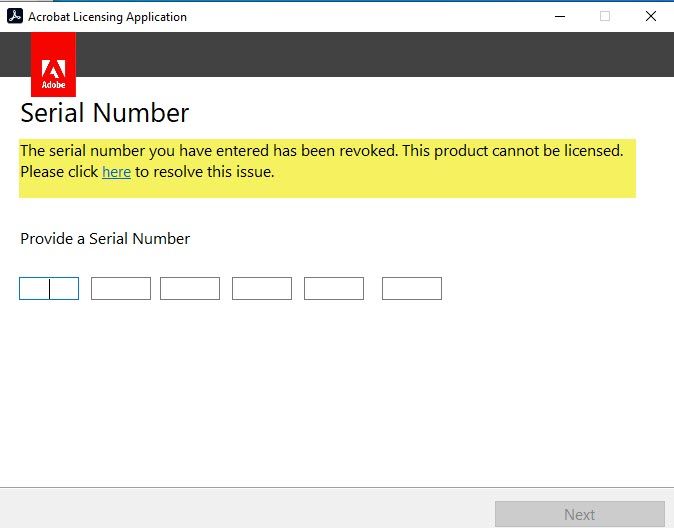
Task: Click the Next button
Action: [x=580, y=514]
